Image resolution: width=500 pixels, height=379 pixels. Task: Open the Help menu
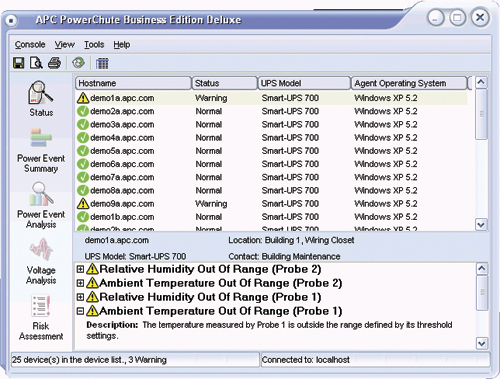(122, 45)
